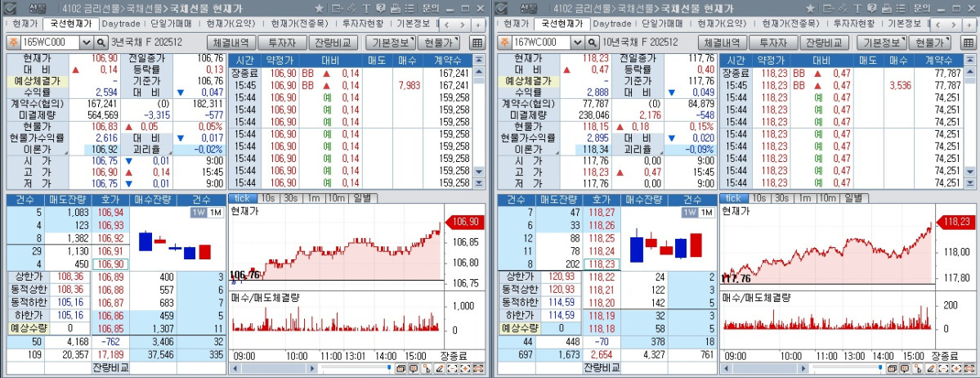Switch left chart to 30s interval
The width and height of the screenshot is (980, 378).
tap(290, 198)
